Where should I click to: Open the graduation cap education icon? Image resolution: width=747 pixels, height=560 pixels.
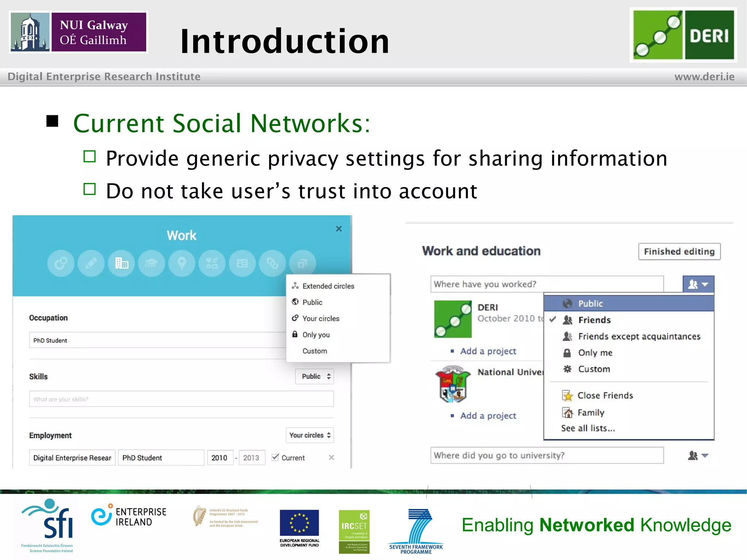pyautogui.click(x=152, y=263)
